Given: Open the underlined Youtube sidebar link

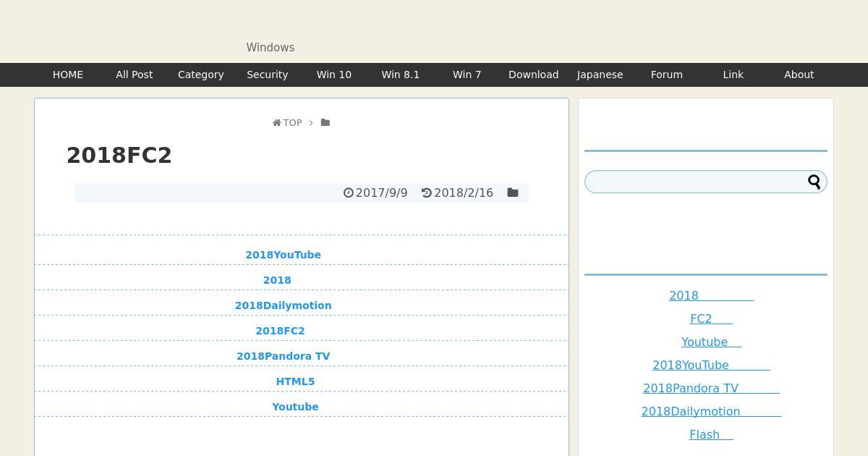Looking at the screenshot, I should tap(711, 342).
